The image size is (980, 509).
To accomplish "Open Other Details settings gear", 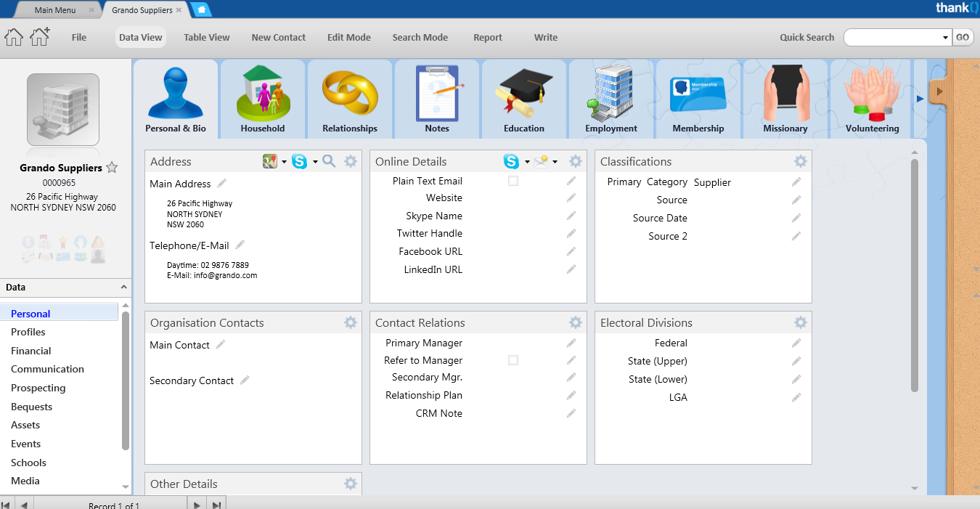I will click(351, 484).
